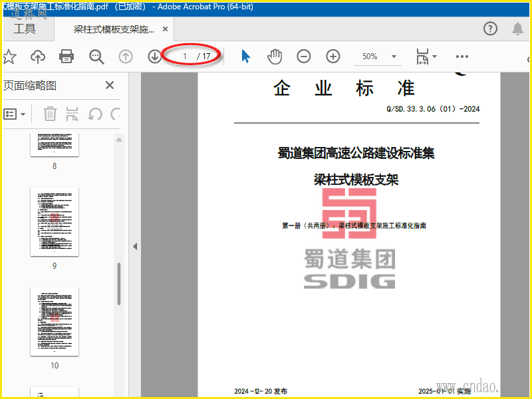Screen dimensions: 532x399
Task: Click the subtitle 梁柱式模板支架
Action: click(x=356, y=180)
